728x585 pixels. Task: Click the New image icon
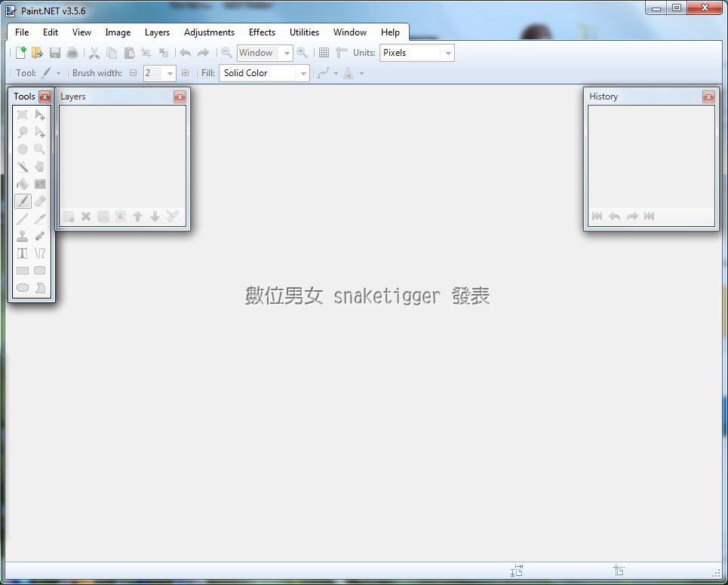[x=20, y=53]
